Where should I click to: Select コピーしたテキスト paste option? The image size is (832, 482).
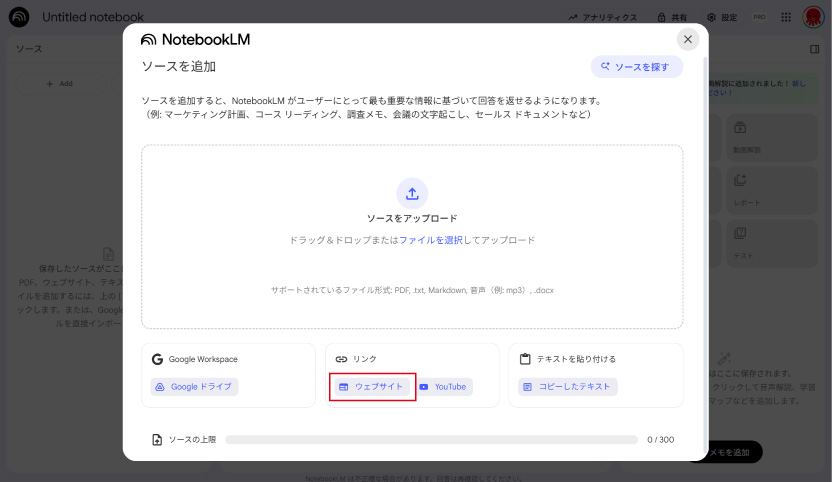[568, 387]
